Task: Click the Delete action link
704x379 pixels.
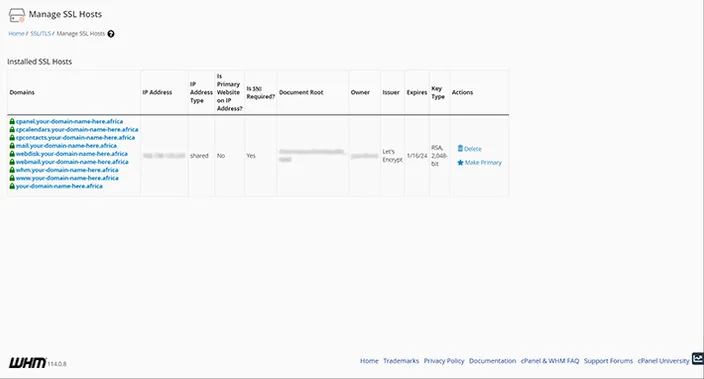Action: pos(472,149)
